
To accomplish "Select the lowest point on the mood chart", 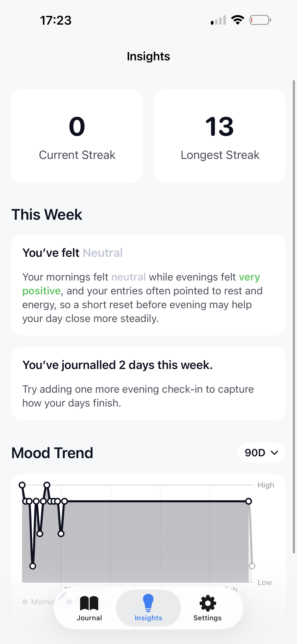I will click(33, 566).
